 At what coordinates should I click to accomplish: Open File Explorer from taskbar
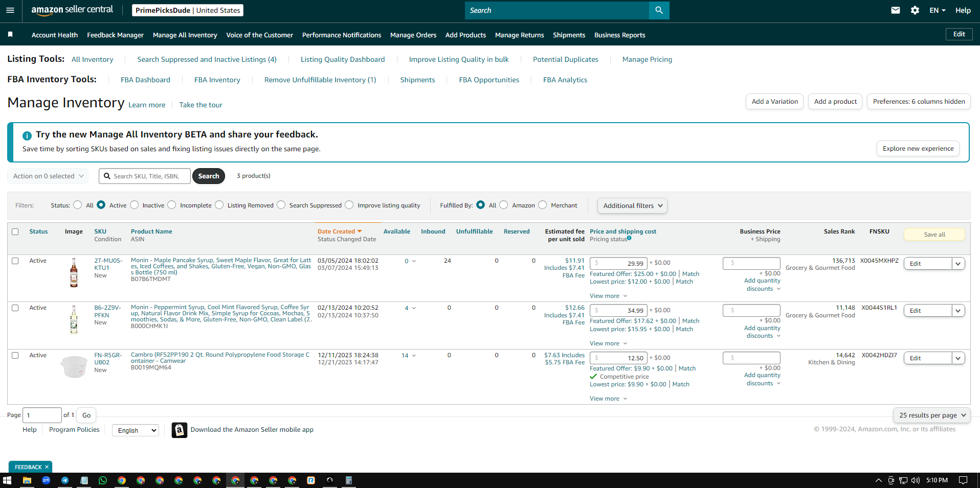coord(27,480)
